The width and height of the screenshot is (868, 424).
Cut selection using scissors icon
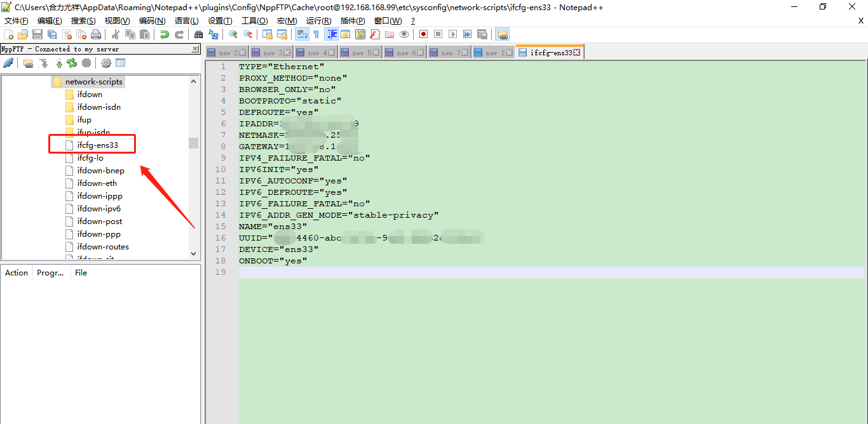[x=115, y=34]
